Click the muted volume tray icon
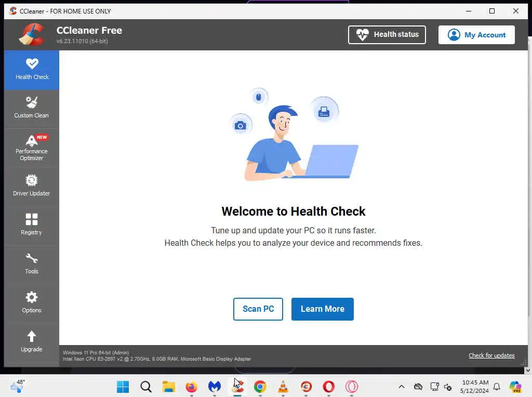532x397 pixels. click(447, 387)
